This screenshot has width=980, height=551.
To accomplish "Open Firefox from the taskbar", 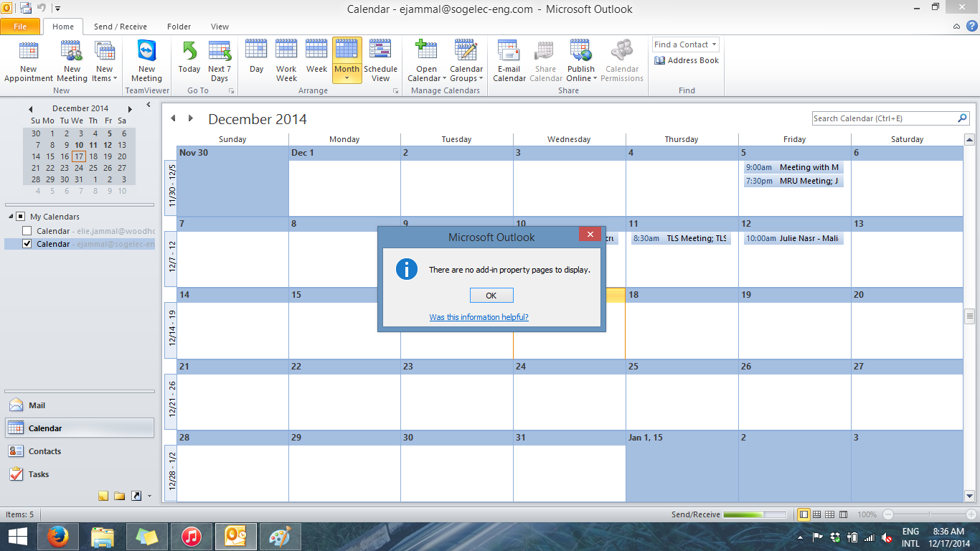I will [x=57, y=537].
